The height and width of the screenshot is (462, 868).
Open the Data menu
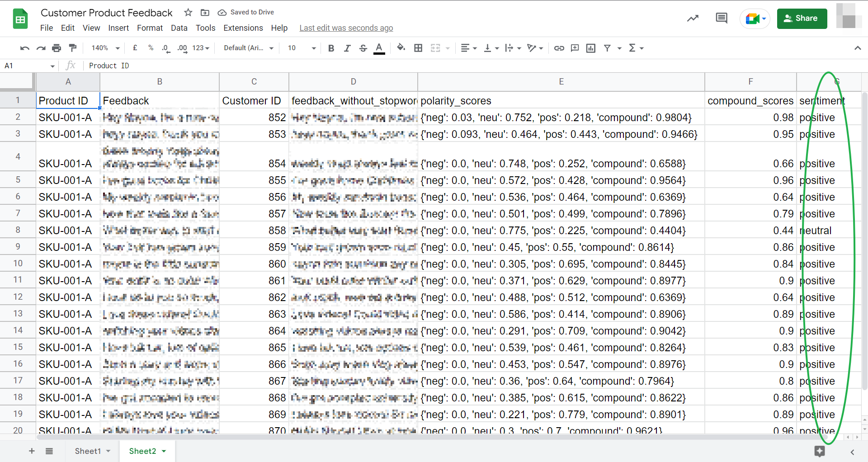pos(179,28)
